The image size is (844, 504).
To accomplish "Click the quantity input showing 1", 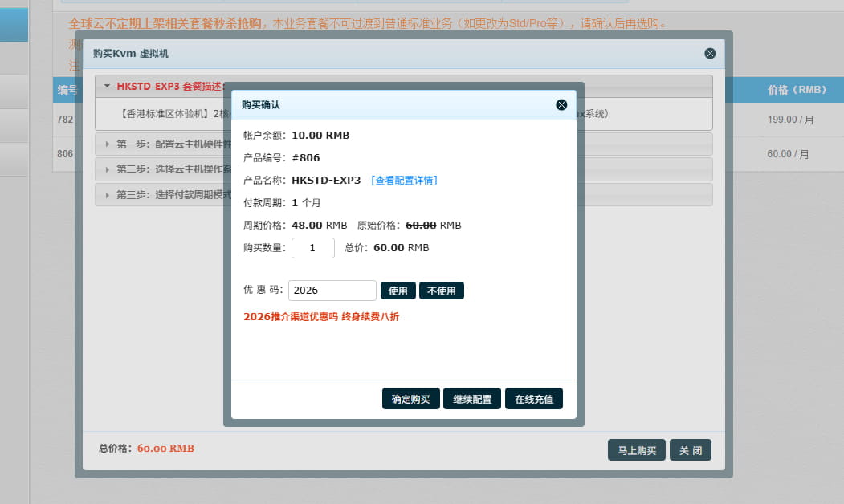I will click(x=312, y=247).
